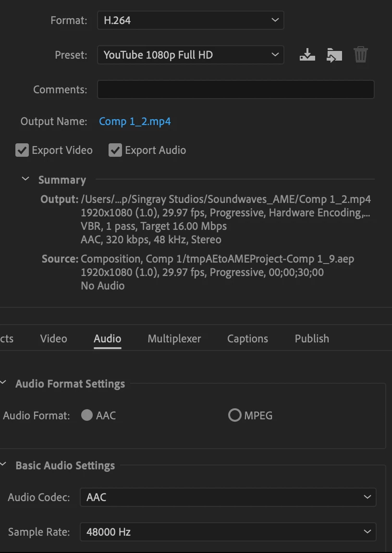Collapse the Basic Audio Settings section

click(3, 465)
